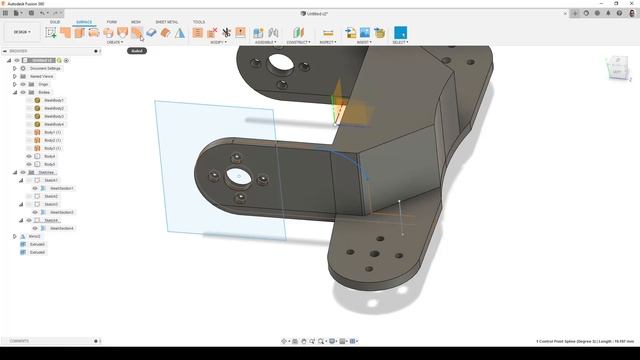Switch to the MESH tab
The height and width of the screenshot is (360, 640).
point(136,22)
